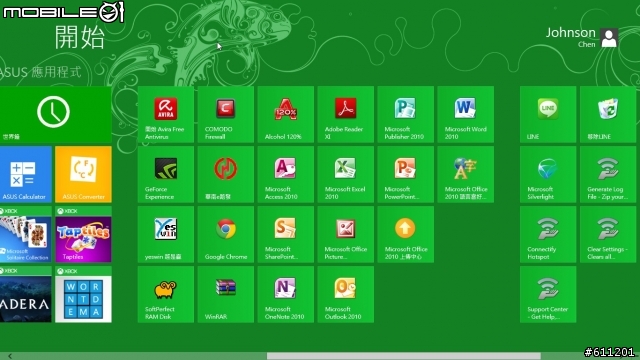Open Microsoft Excel 2010

[x=346, y=174]
